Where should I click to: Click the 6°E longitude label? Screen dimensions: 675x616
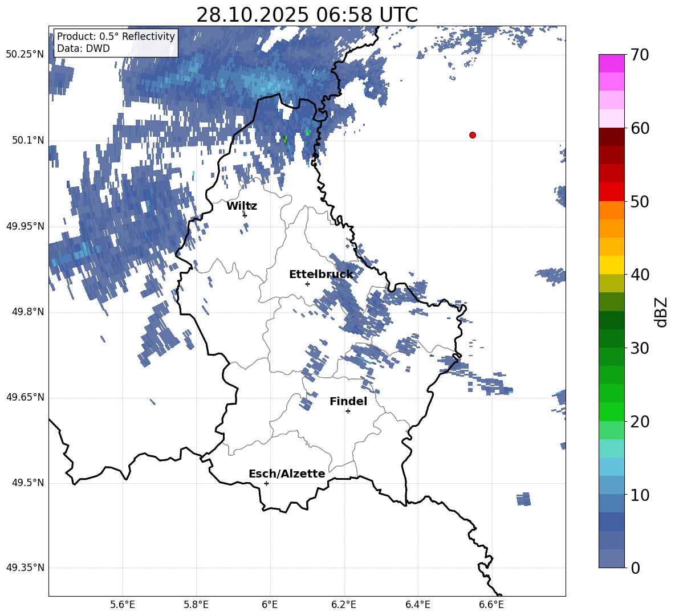[x=270, y=605]
